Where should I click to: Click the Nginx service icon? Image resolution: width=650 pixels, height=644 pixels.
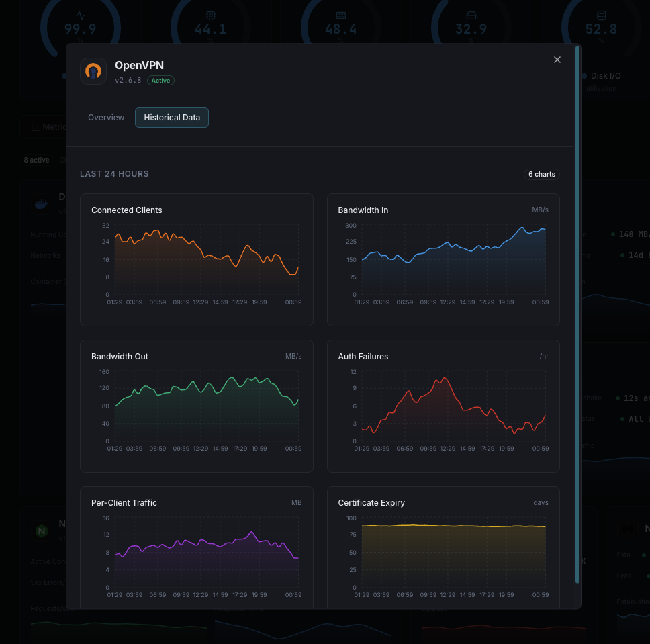pos(41,531)
